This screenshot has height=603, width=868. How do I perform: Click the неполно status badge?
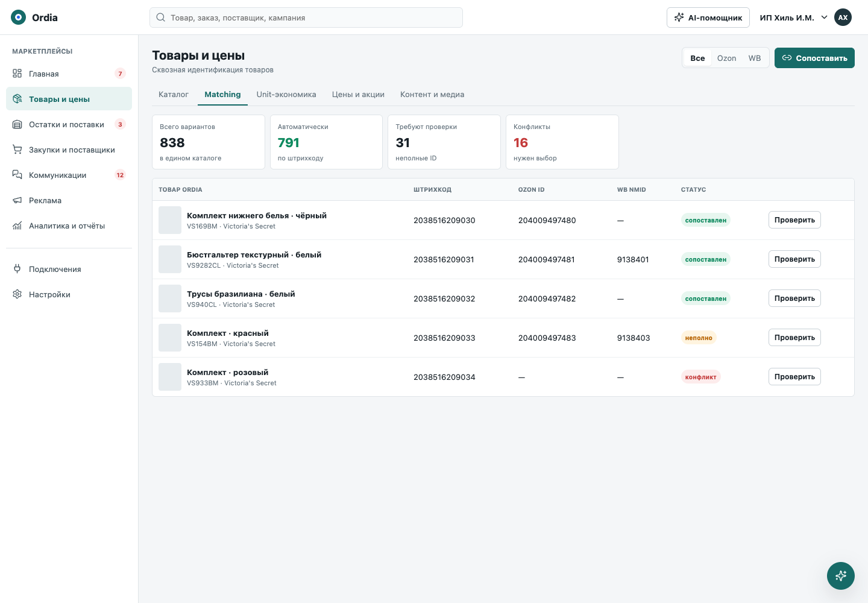click(699, 338)
